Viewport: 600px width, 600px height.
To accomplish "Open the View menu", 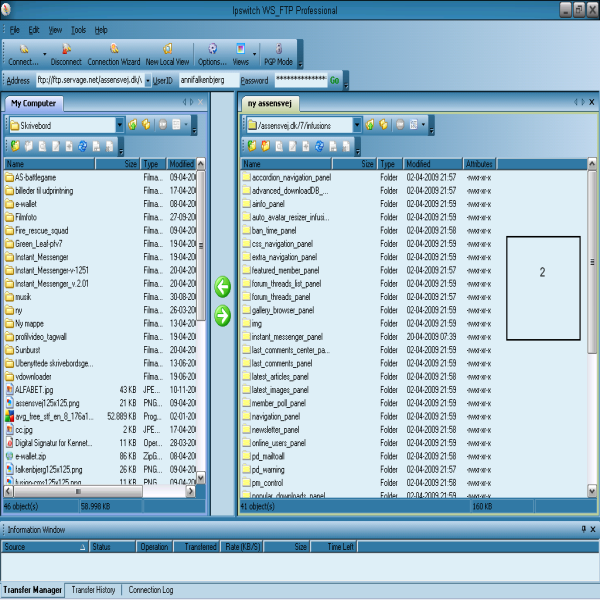I will click(55, 30).
